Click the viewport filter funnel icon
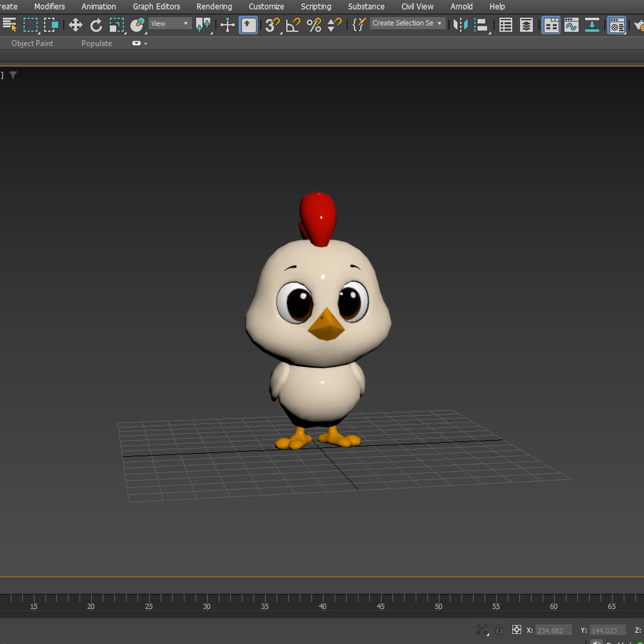This screenshot has height=644, width=644. click(x=13, y=75)
